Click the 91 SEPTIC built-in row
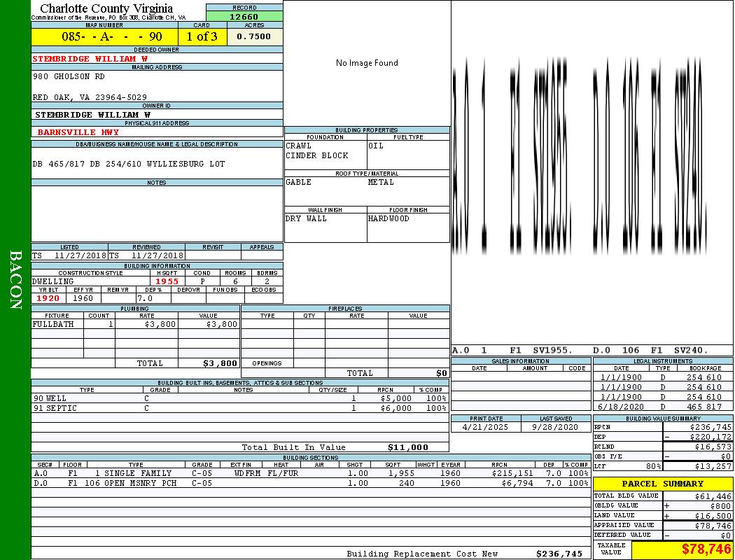The image size is (735, 560). pos(240,408)
